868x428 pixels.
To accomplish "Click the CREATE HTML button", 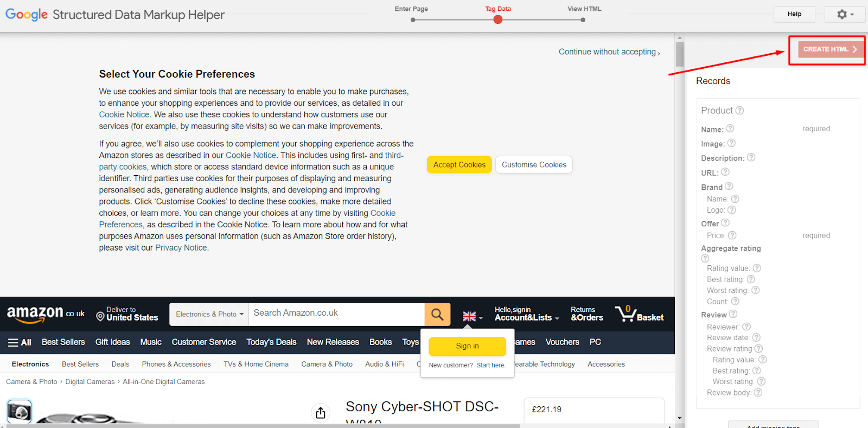I will (x=827, y=49).
